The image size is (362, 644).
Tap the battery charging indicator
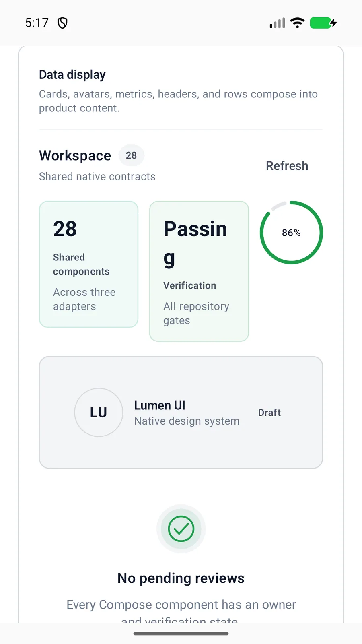(323, 23)
